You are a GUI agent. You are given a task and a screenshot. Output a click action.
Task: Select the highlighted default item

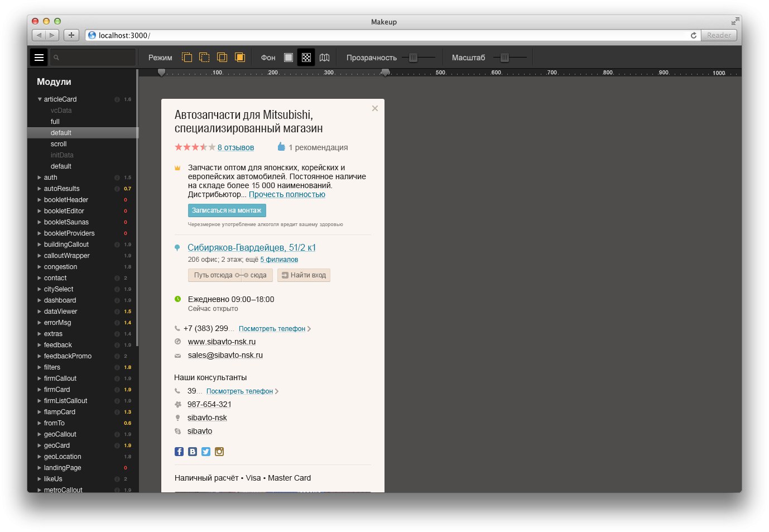[81, 133]
